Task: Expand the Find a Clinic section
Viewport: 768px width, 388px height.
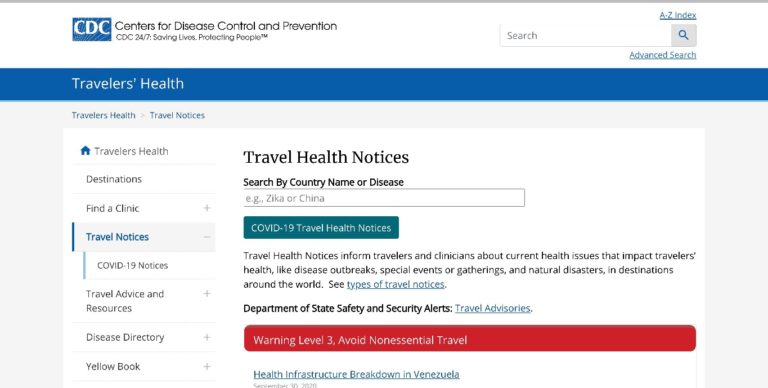Action: pos(207,208)
